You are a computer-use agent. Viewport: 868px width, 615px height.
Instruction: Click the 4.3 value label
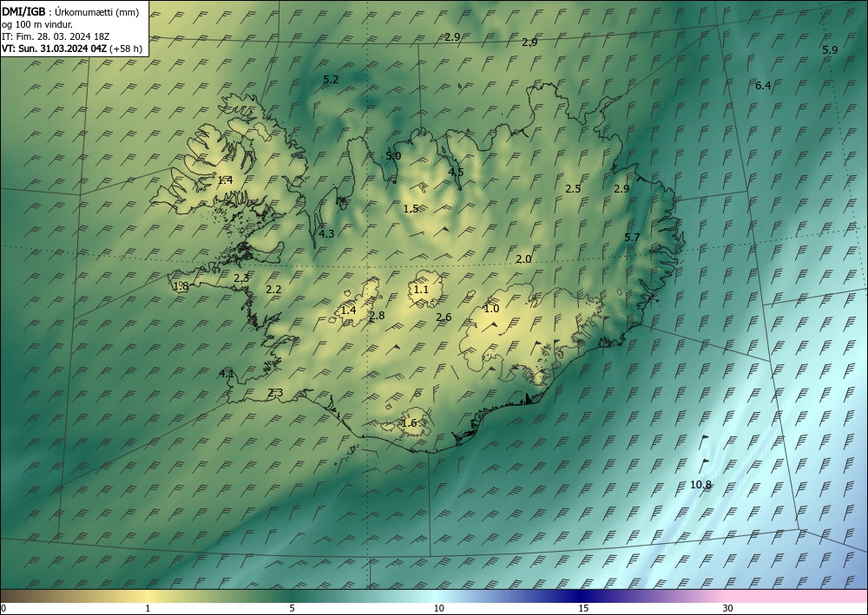pos(326,233)
